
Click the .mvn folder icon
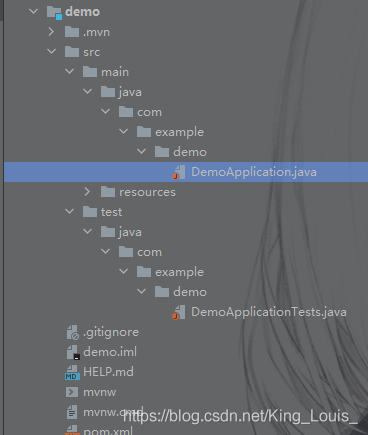(72, 32)
